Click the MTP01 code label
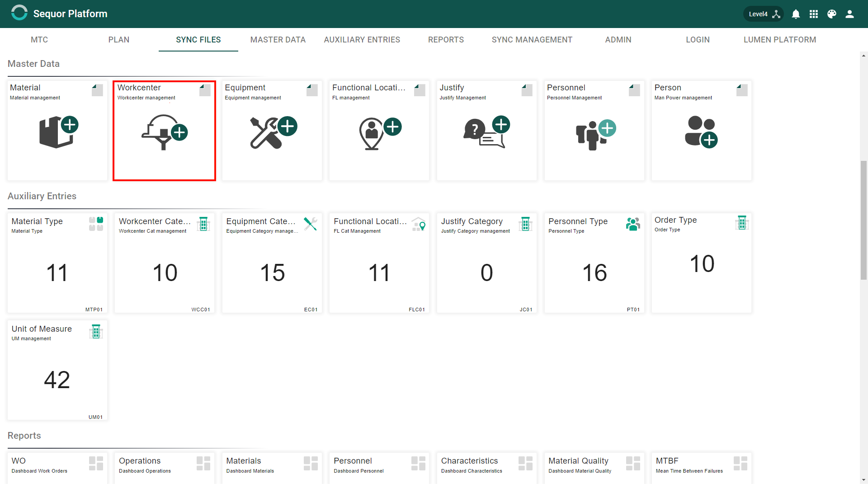This screenshot has height=488, width=868. pos(94,310)
